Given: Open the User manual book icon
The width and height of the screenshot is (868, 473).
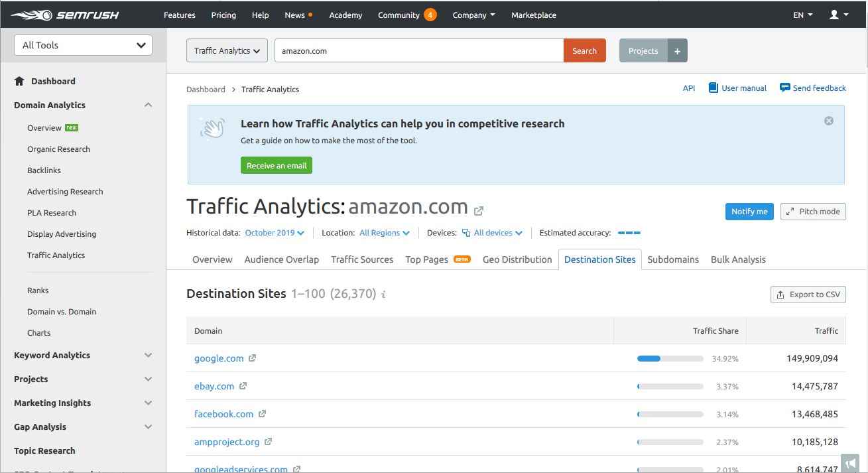Looking at the screenshot, I should click(x=713, y=88).
